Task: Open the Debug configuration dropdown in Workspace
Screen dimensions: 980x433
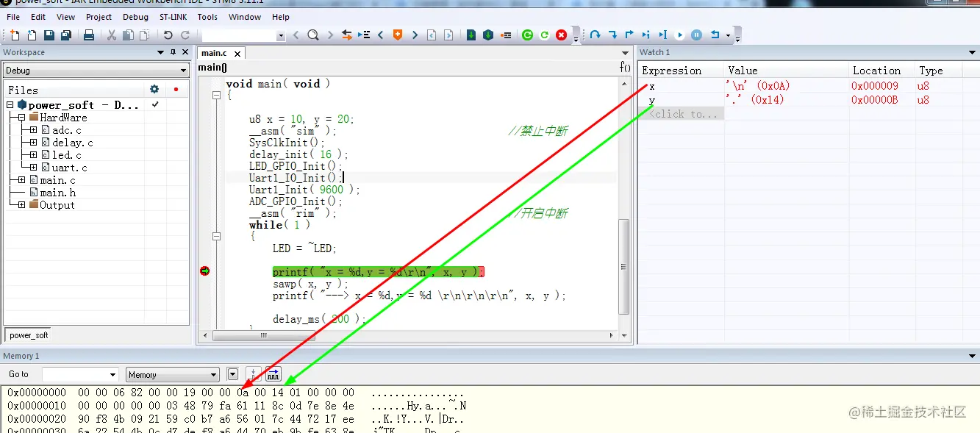Action: coord(96,71)
